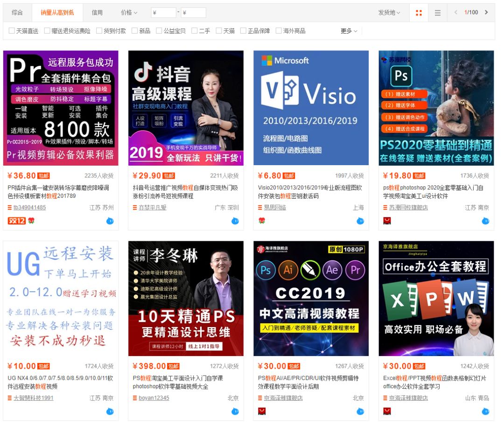Go to previous results page arrow

point(455,13)
